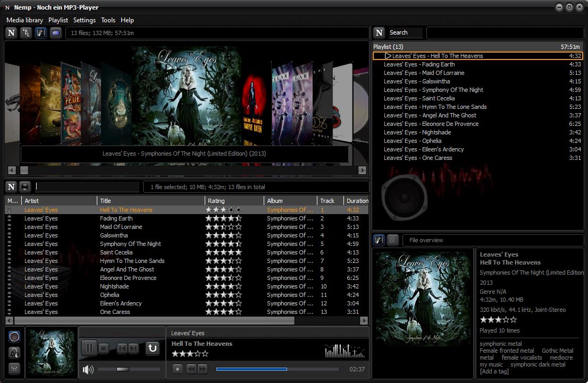
Task: Open the equalizer tab in the player
Action: pos(14,369)
